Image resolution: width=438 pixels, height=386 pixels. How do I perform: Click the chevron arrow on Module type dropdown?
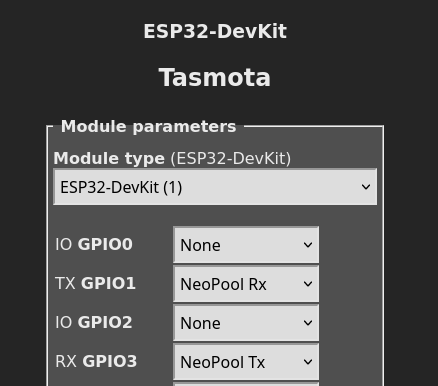pyautogui.click(x=366, y=187)
